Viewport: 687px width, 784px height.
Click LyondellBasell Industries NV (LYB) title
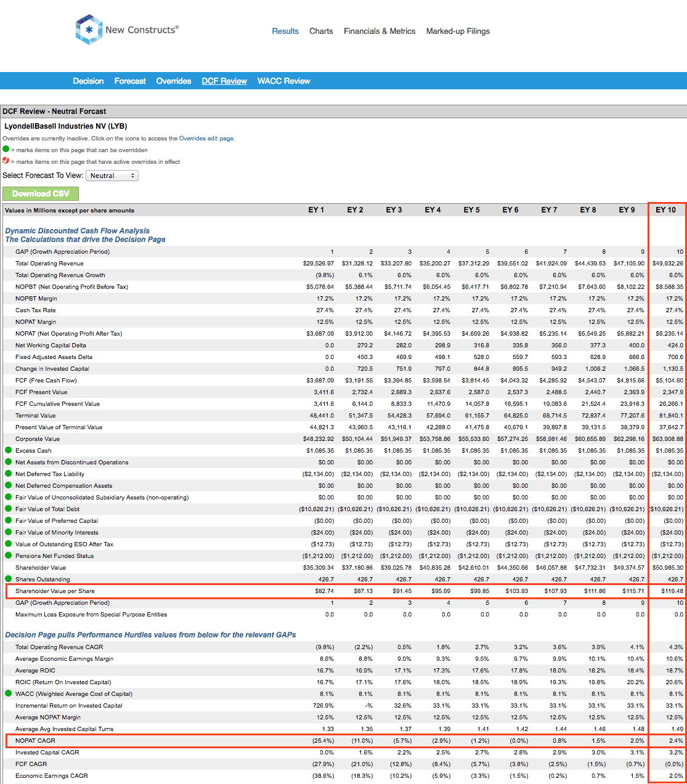(66, 126)
